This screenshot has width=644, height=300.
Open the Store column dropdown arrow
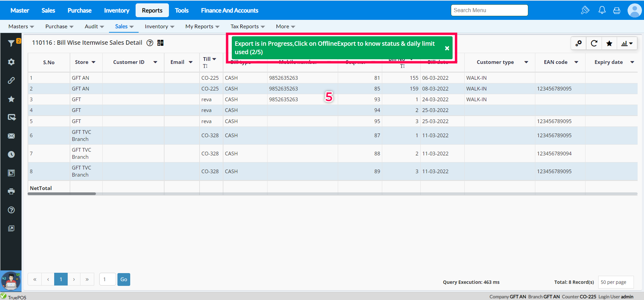tap(94, 62)
